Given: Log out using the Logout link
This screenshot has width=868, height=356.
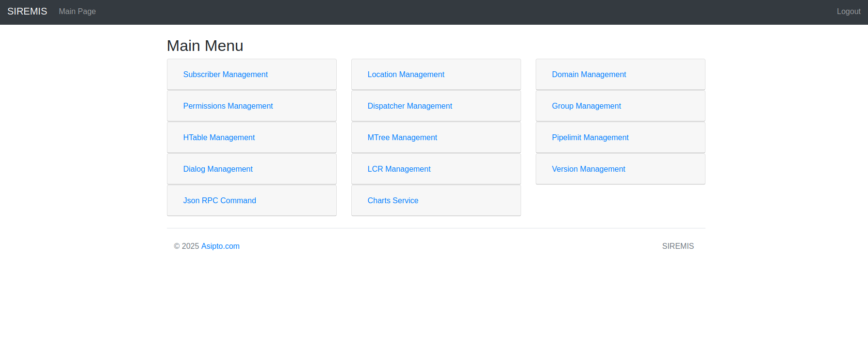Looking at the screenshot, I should pyautogui.click(x=848, y=11).
